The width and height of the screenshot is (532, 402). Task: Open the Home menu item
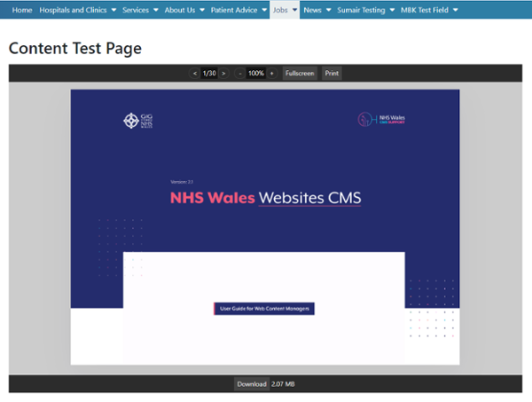coord(22,10)
